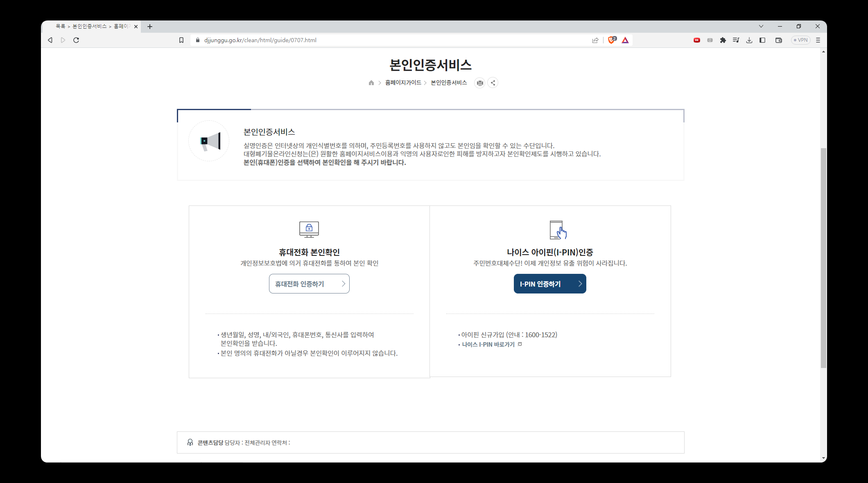Open the 나이스 I-PIN 바로가기 link
Viewport: 868px width, 483px height.
[488, 345]
